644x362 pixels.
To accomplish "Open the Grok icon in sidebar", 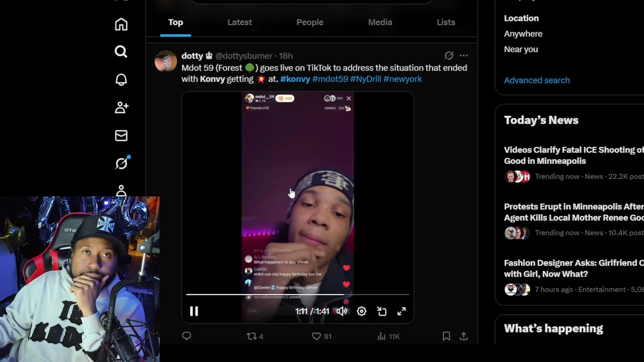I will point(122,163).
